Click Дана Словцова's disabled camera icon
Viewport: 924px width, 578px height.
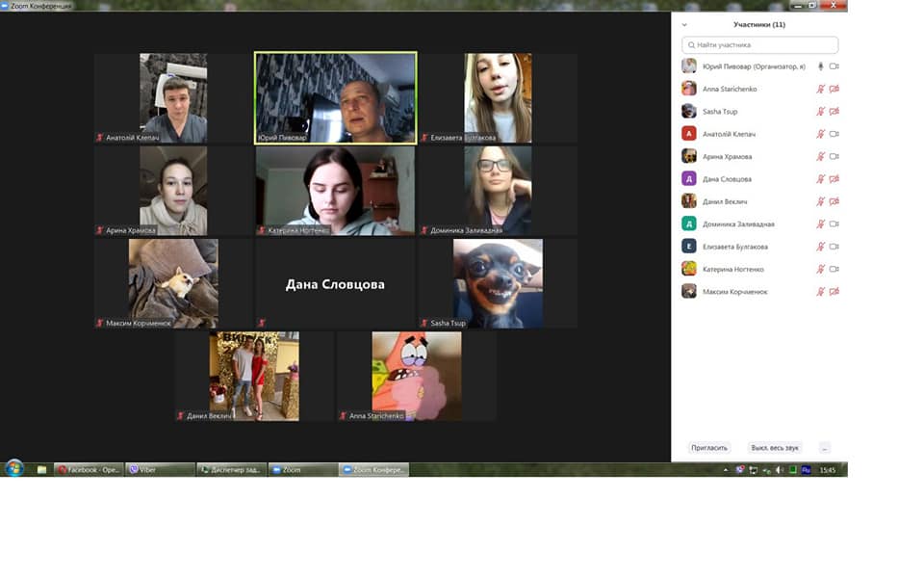point(834,179)
